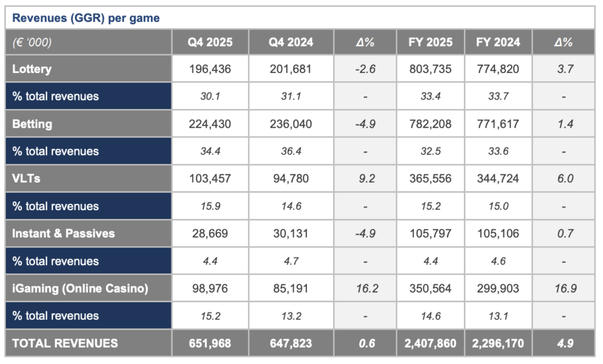This screenshot has height=364, width=603.
Task: Select the Q4 2025 column header
Action: point(210,42)
